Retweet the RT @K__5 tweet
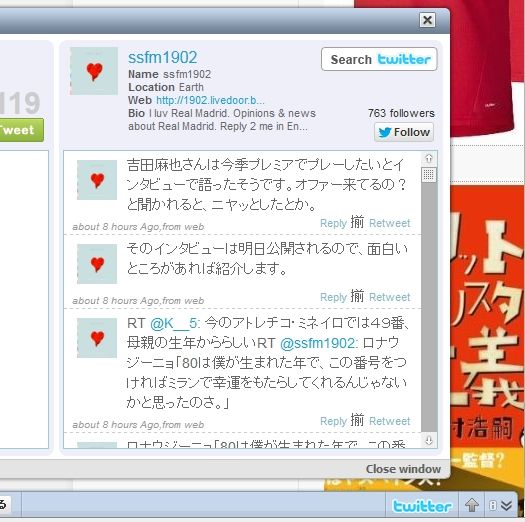The width and height of the screenshot is (525, 522). click(389, 421)
